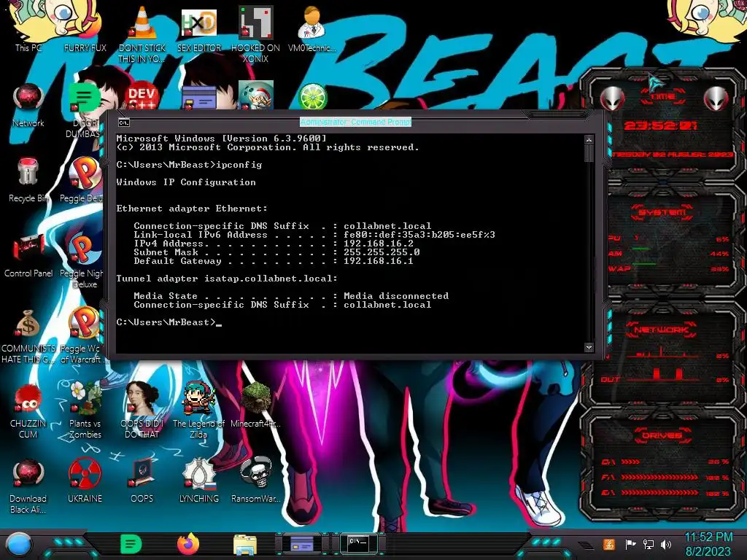
Task: Click the Administrator: Command Prompt title
Action: pyautogui.click(x=355, y=122)
